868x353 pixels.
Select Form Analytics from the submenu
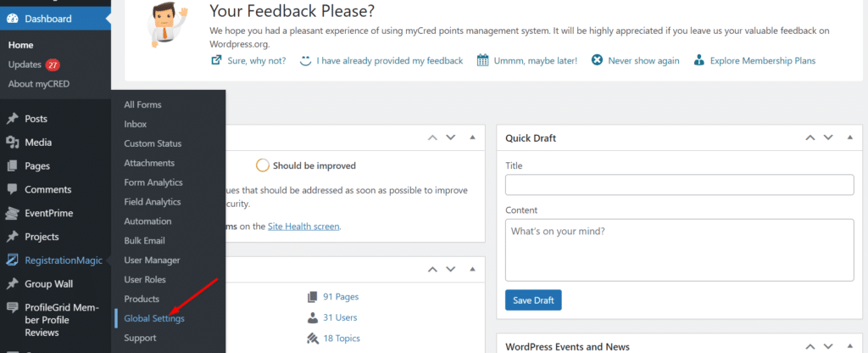153,182
